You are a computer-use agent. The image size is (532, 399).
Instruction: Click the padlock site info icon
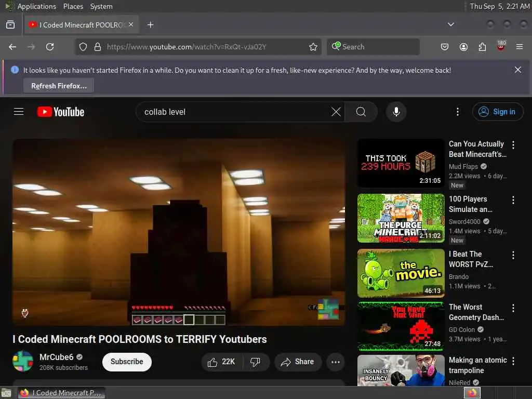click(x=98, y=47)
